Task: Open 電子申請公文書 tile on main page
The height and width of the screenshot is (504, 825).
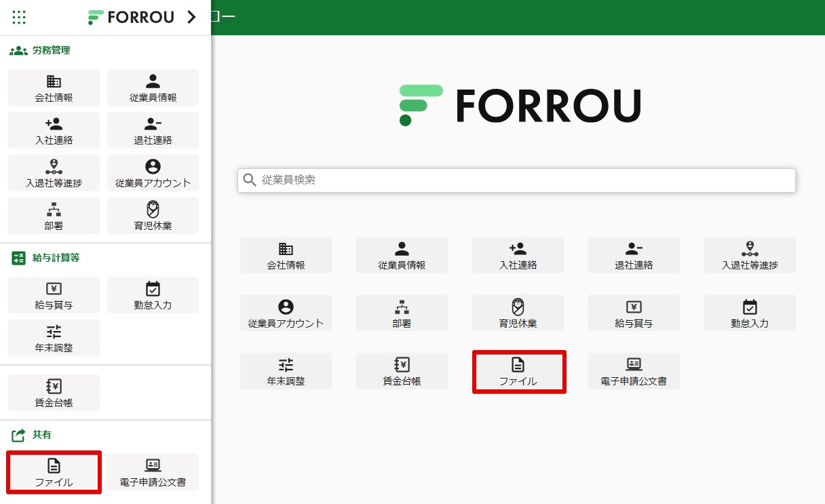Action: [634, 371]
